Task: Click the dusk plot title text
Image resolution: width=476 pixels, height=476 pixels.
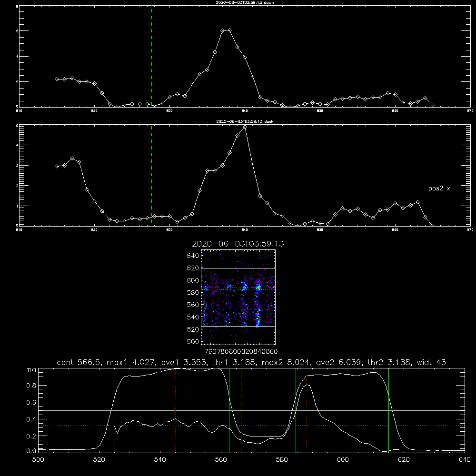Action: tap(245, 121)
